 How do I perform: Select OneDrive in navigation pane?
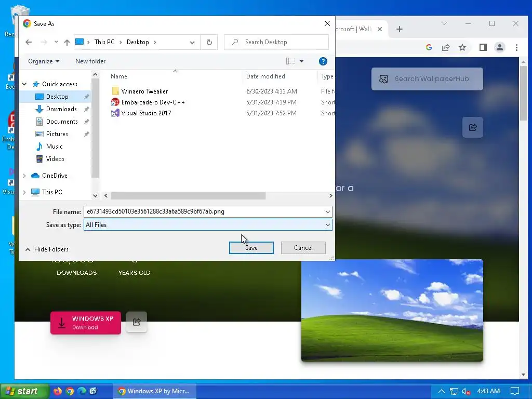point(54,176)
